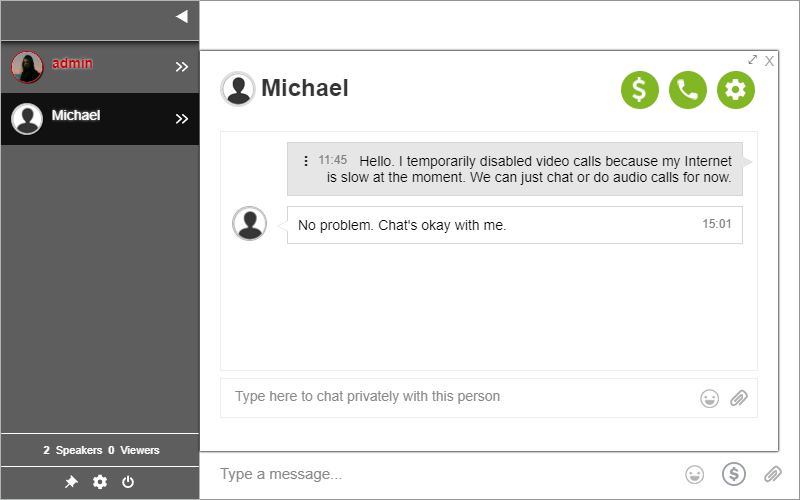Expand the private chat window
This screenshot has width=800, height=500.
pyautogui.click(x=753, y=60)
